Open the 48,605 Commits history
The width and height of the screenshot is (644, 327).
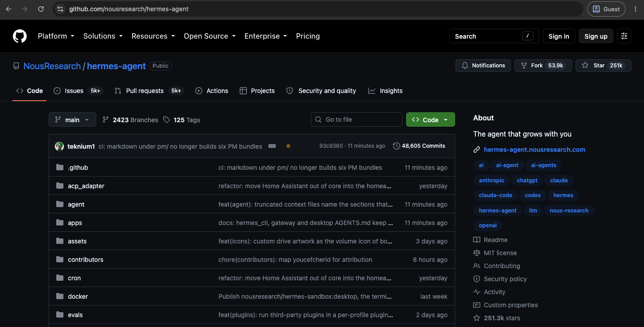click(419, 146)
